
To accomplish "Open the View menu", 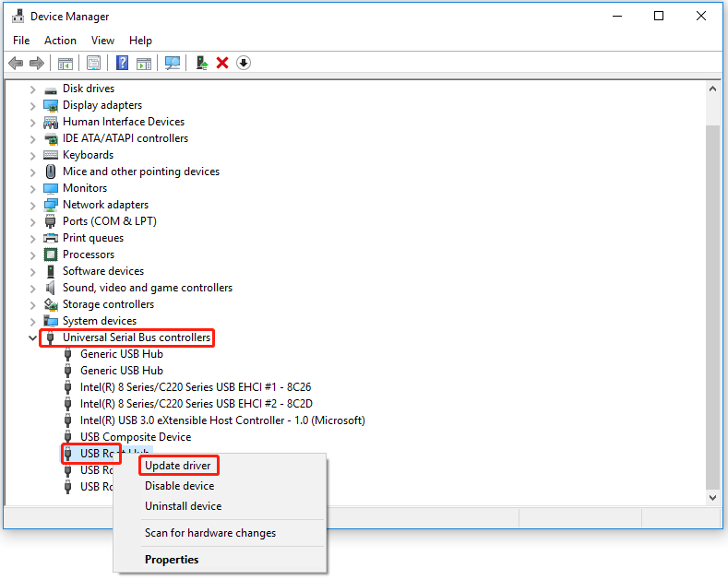I will 102,41.
